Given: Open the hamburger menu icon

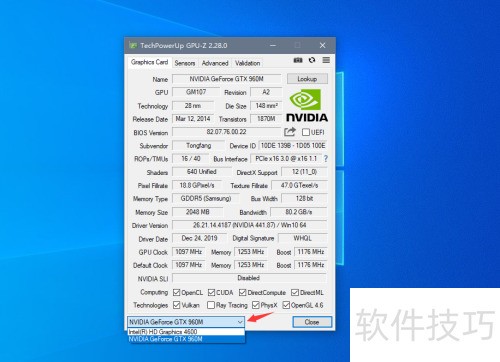Looking at the screenshot, I should coord(326,60).
